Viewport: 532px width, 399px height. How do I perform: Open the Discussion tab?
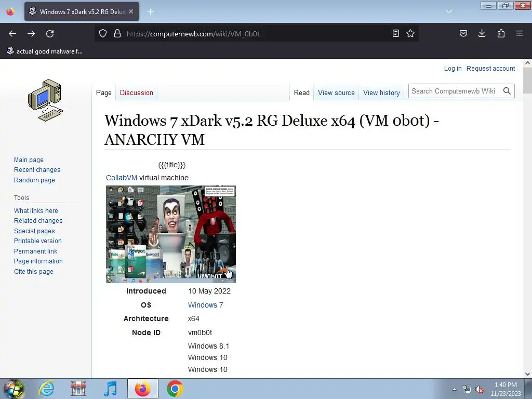click(x=137, y=92)
